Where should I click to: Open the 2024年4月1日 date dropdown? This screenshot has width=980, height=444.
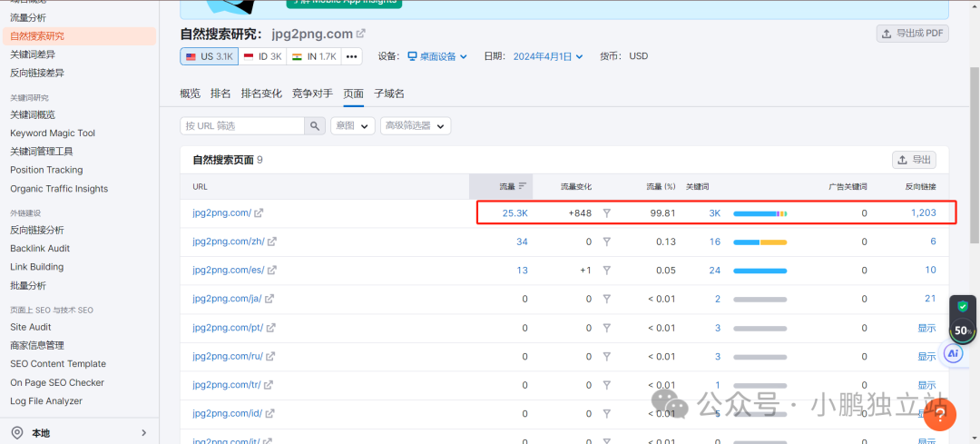(548, 56)
